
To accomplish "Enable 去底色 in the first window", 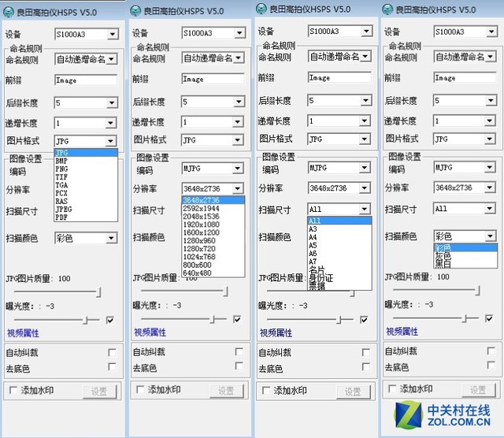I will (112, 366).
